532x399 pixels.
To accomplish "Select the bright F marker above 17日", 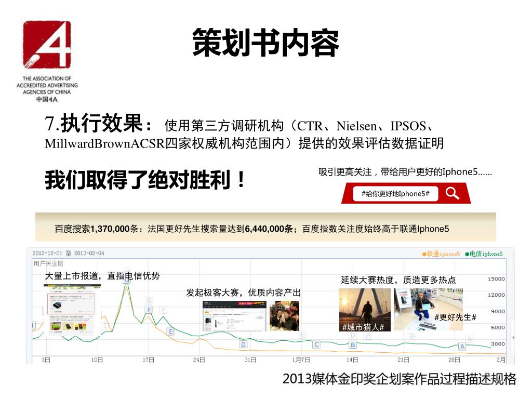I will click(x=149, y=310).
